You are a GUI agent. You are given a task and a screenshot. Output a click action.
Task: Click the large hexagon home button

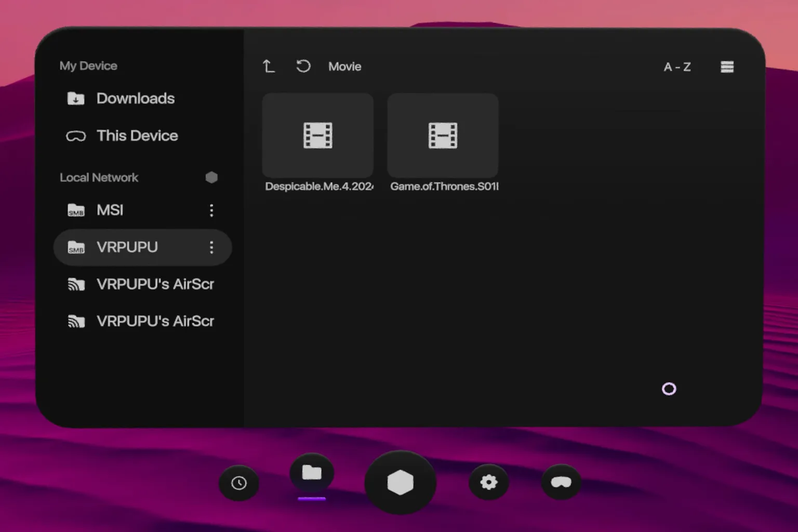click(x=400, y=483)
